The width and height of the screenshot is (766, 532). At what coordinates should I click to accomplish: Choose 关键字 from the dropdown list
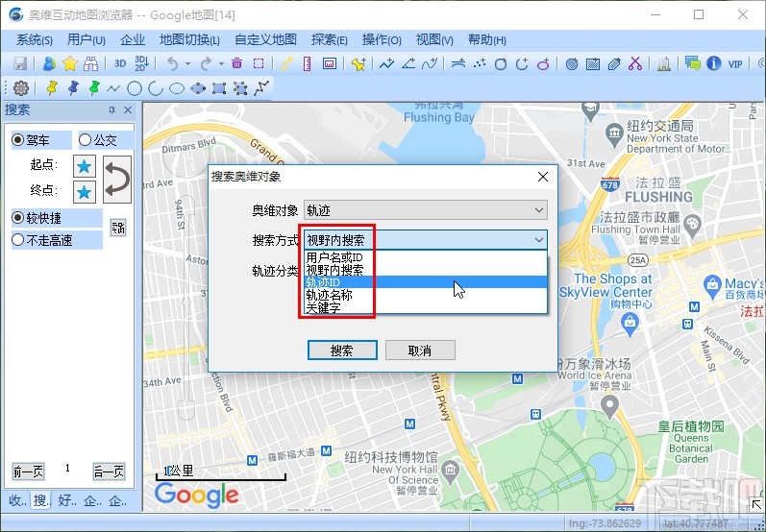click(x=426, y=307)
